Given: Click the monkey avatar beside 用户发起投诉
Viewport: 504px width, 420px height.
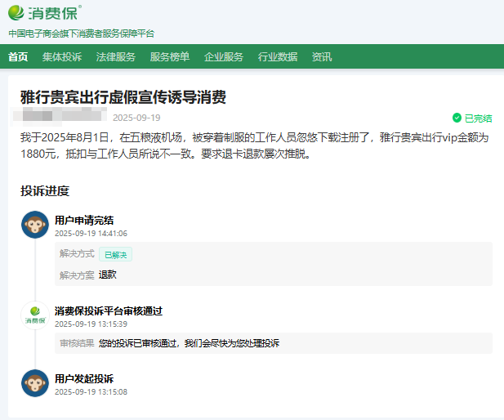Looking at the screenshot, I should coord(35,383).
